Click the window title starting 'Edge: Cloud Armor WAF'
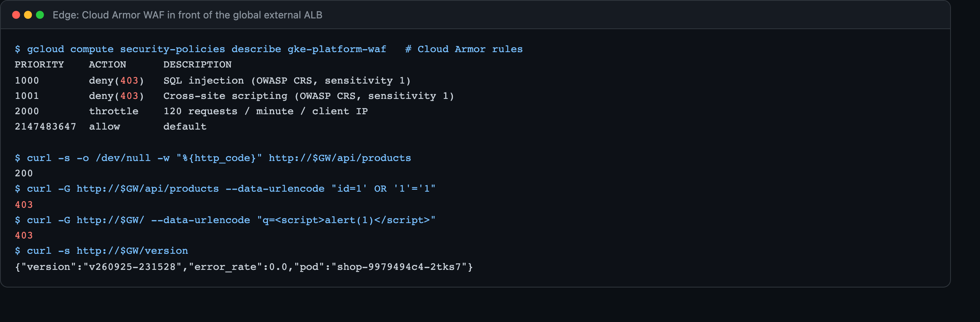This screenshot has height=322, width=980. tap(188, 15)
